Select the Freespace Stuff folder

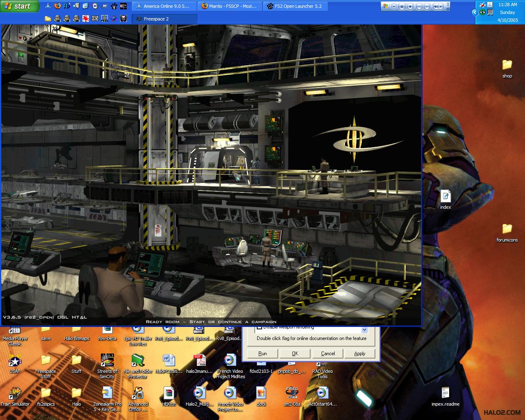click(46, 366)
